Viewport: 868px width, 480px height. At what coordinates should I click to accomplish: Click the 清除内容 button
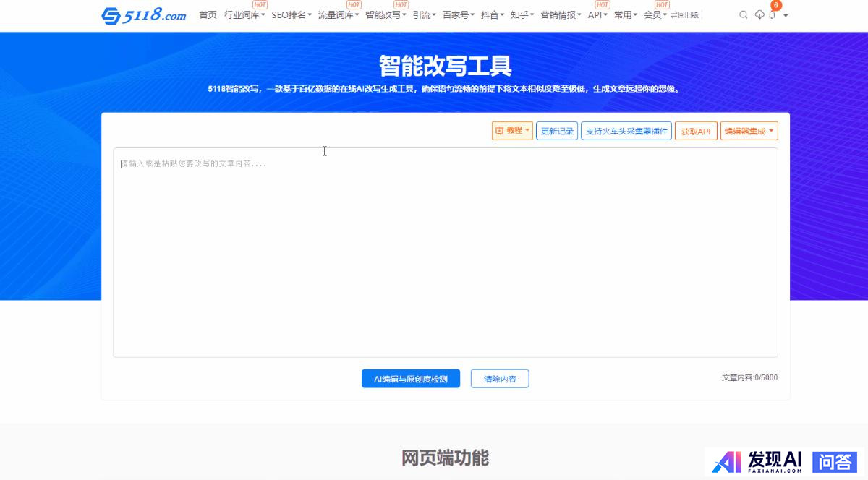[x=500, y=379]
